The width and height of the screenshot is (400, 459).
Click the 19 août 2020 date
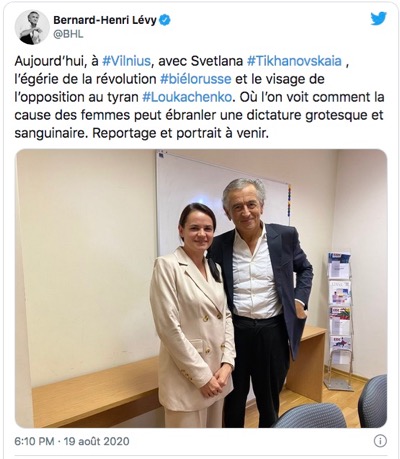coord(96,441)
